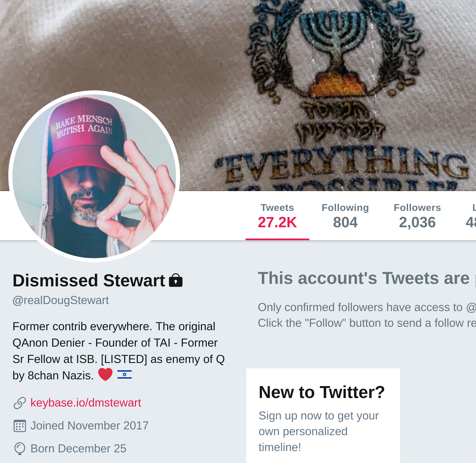Viewport: 476px width, 463px height.
Task: Open the Following tab showing 804
Action: 345,216
